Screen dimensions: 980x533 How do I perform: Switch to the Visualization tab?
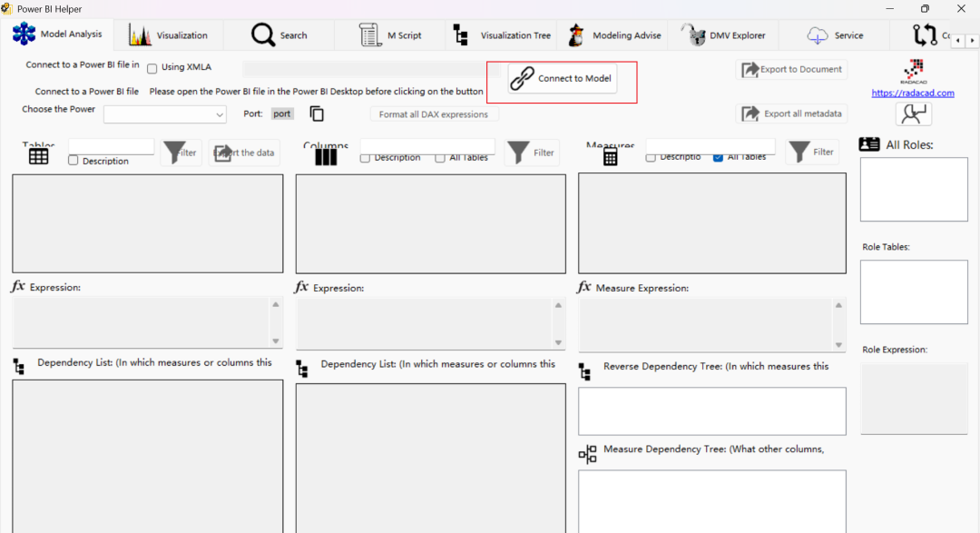(x=168, y=35)
